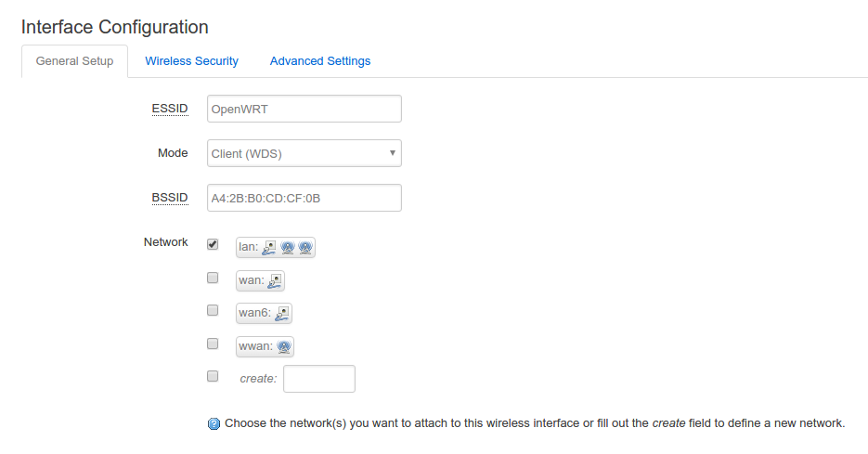This screenshot has height=454, width=868.
Task: Check the wwan network checkbox
Action: 213,344
